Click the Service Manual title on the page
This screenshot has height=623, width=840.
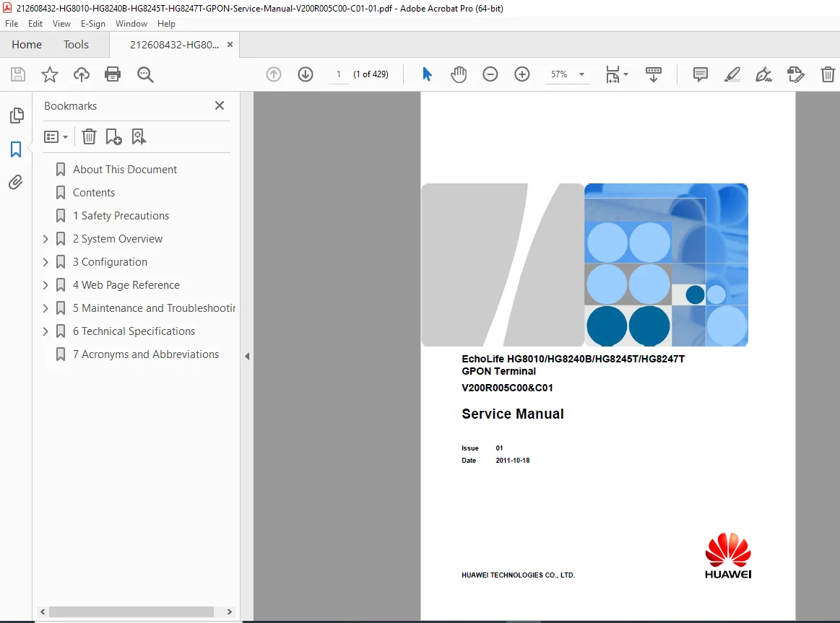pyautogui.click(x=513, y=414)
